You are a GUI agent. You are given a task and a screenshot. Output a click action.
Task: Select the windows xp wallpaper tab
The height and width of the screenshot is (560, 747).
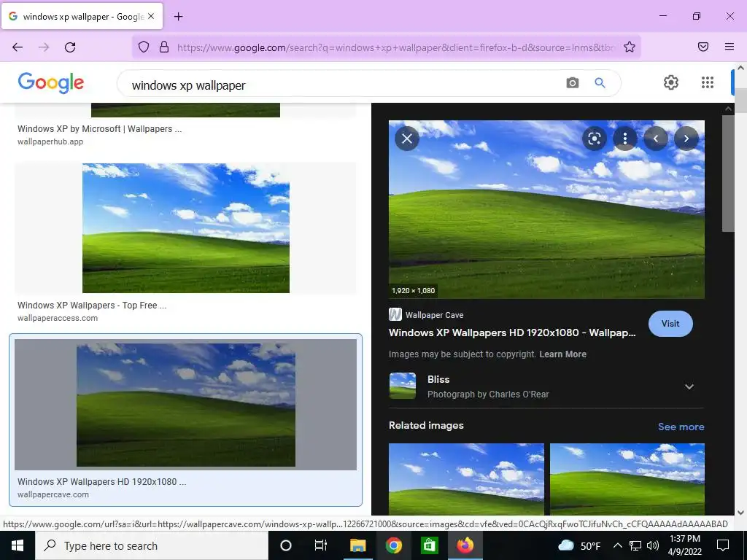pyautogui.click(x=82, y=16)
